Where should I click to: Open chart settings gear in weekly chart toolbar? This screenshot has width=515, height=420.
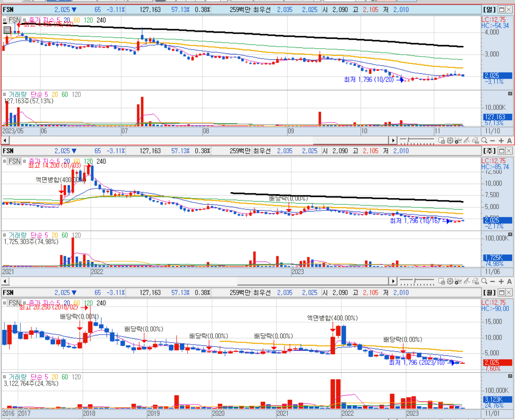coord(450,281)
